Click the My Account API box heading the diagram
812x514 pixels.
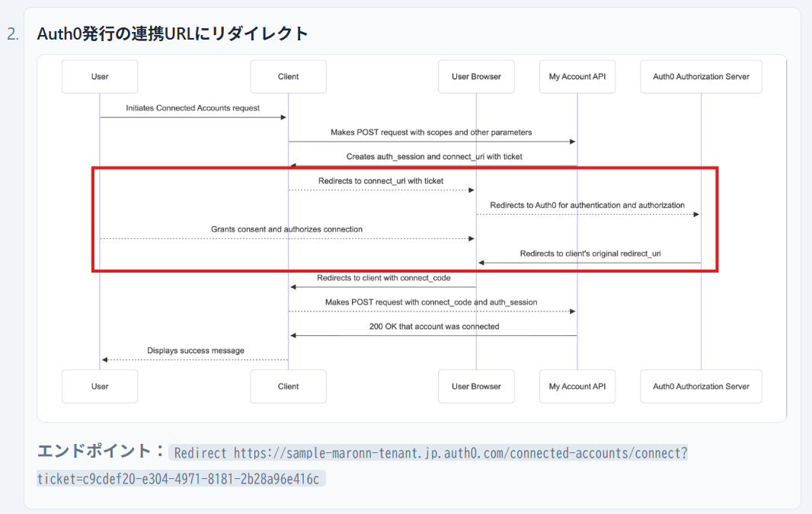[x=577, y=77]
